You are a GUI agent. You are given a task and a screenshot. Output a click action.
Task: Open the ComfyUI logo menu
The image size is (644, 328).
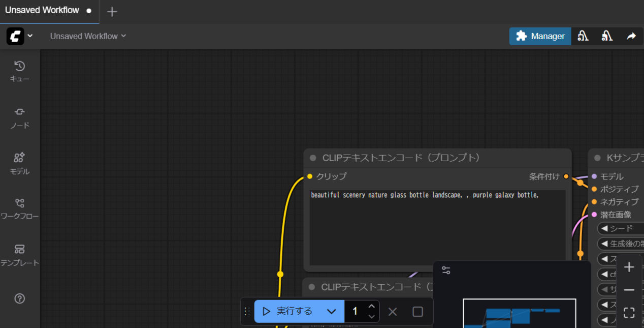pyautogui.click(x=20, y=36)
